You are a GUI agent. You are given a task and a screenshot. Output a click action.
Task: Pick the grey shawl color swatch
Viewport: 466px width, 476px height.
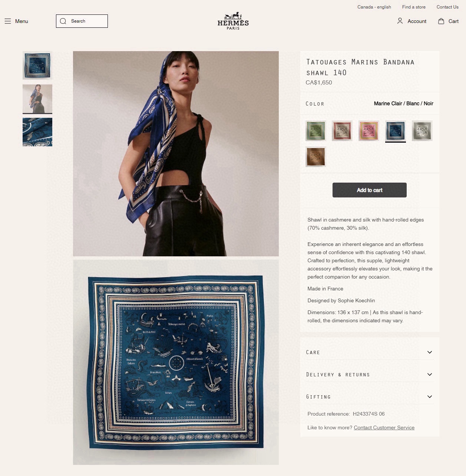click(422, 131)
